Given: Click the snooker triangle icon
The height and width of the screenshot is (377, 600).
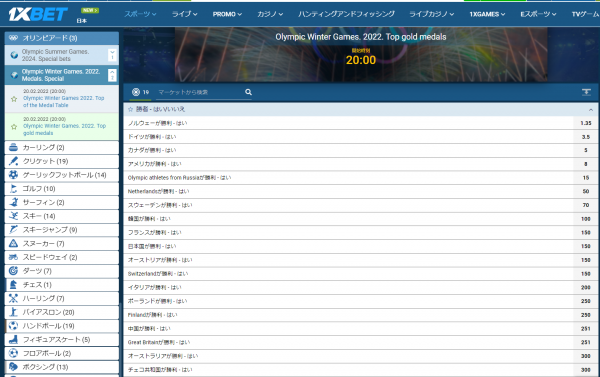Looking at the screenshot, I should coord(13,243).
